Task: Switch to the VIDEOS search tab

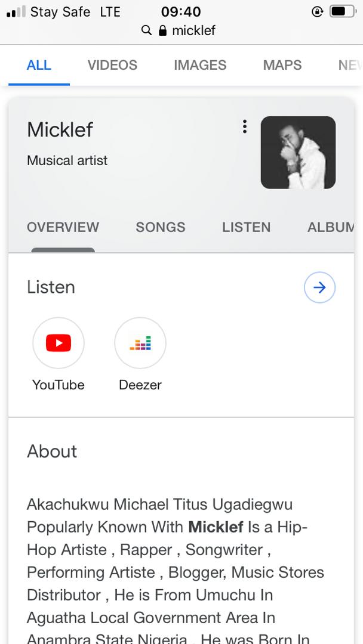Action: [x=112, y=65]
